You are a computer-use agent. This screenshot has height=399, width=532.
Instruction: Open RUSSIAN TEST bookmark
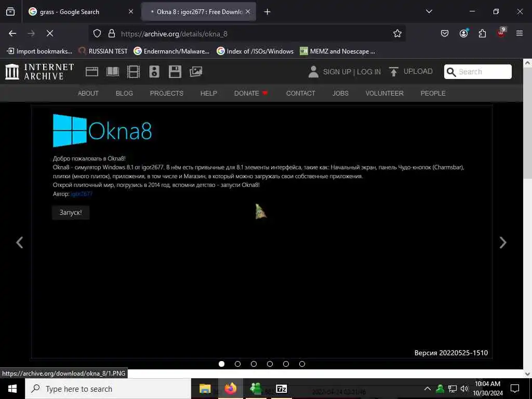tap(103, 51)
